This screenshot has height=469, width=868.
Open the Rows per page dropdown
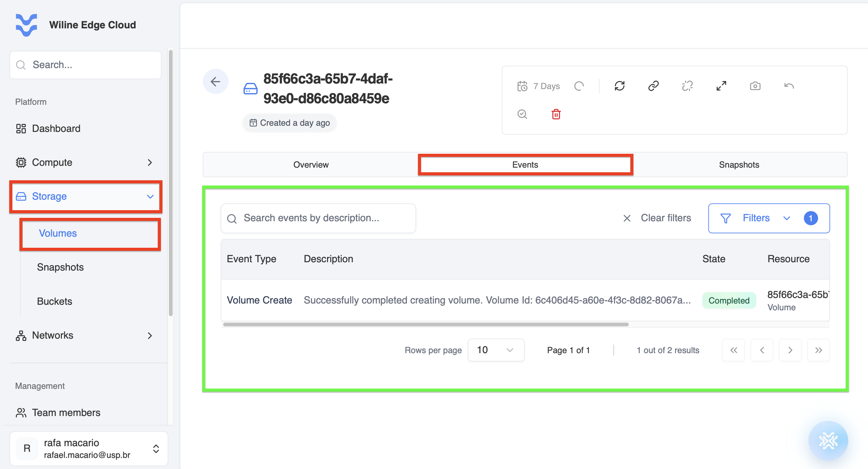496,350
